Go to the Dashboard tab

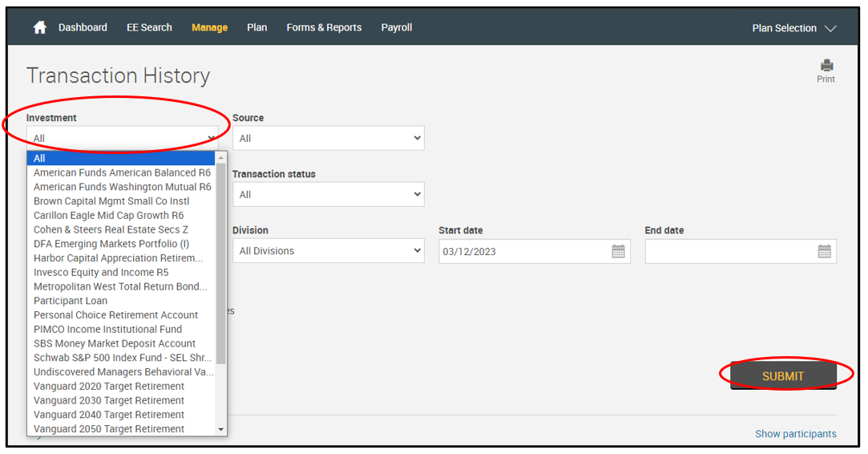[x=83, y=27]
